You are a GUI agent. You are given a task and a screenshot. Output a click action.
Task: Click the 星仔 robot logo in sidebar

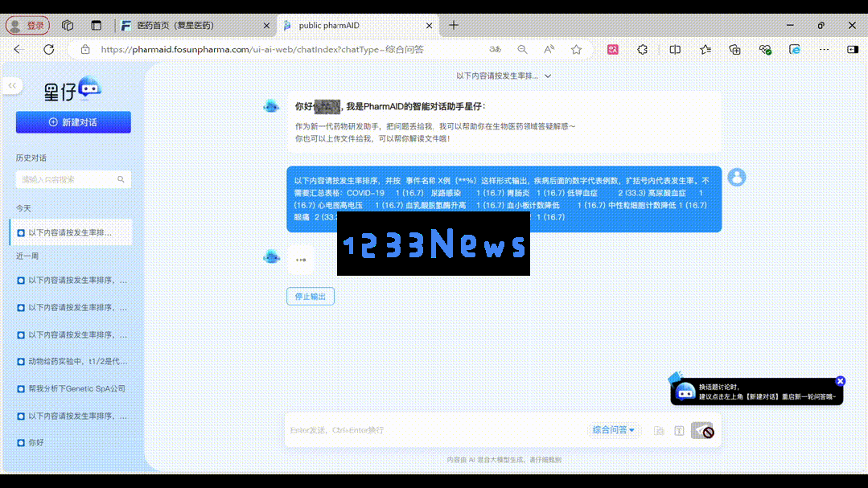click(89, 88)
